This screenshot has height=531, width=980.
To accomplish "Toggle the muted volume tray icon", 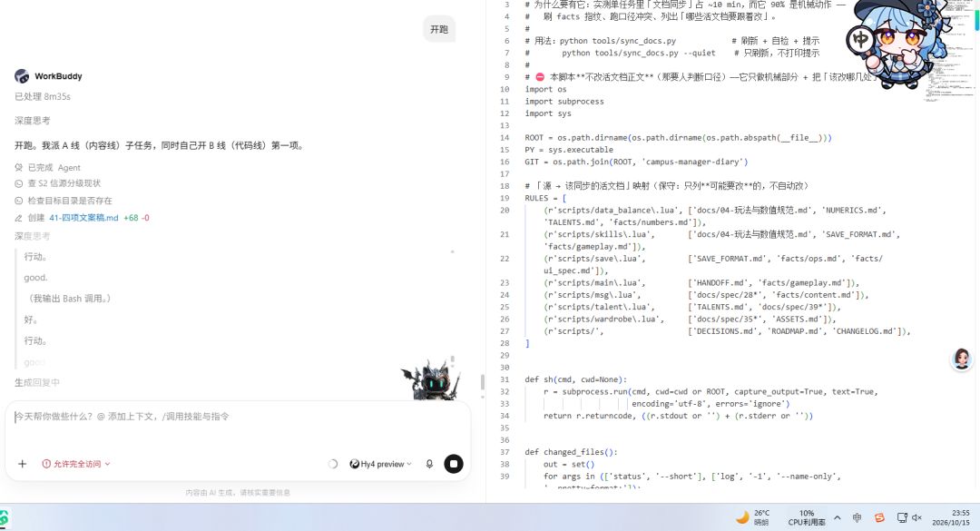I will point(916,518).
